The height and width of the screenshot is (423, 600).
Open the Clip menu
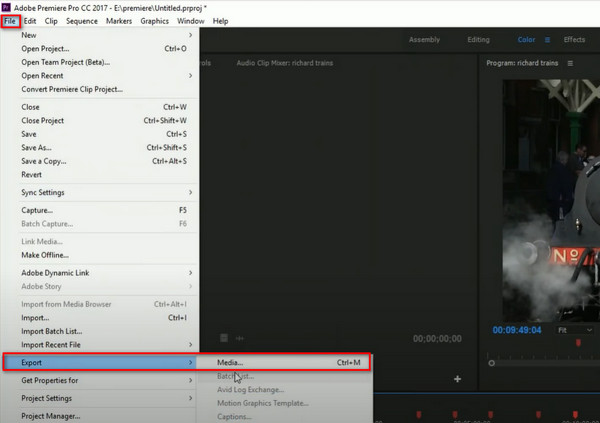(x=51, y=21)
